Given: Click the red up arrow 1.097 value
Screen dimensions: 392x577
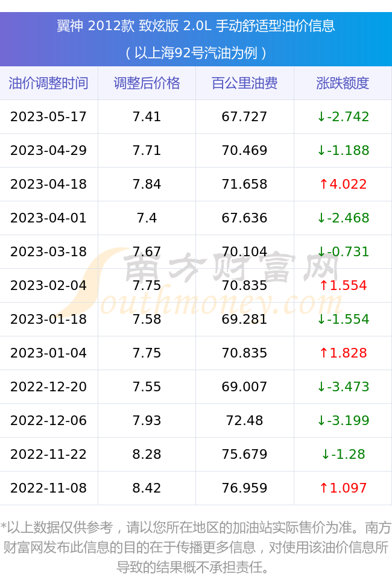Looking at the screenshot, I should [343, 488].
